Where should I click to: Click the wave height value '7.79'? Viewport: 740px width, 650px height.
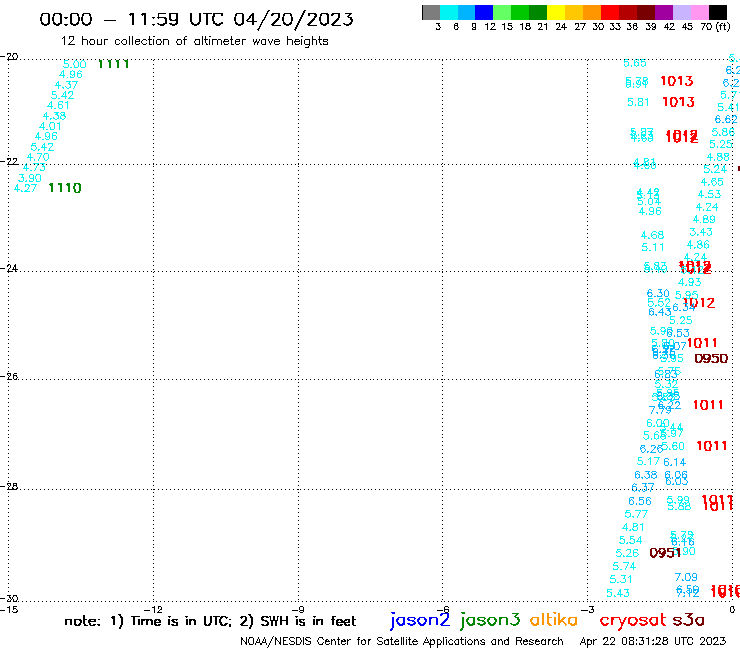660,410
